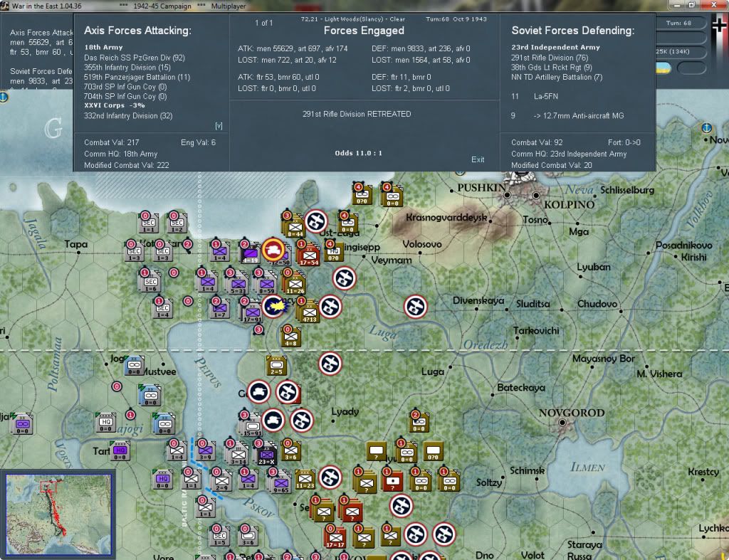Select the red Soviet 17=54 unit counter

(x=309, y=257)
